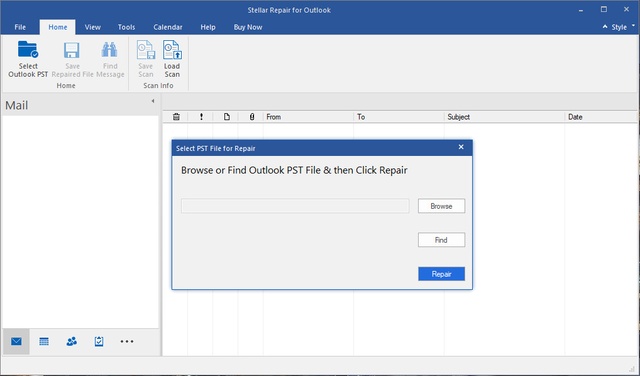
Task: Open the File menu tab
Action: [x=20, y=27]
